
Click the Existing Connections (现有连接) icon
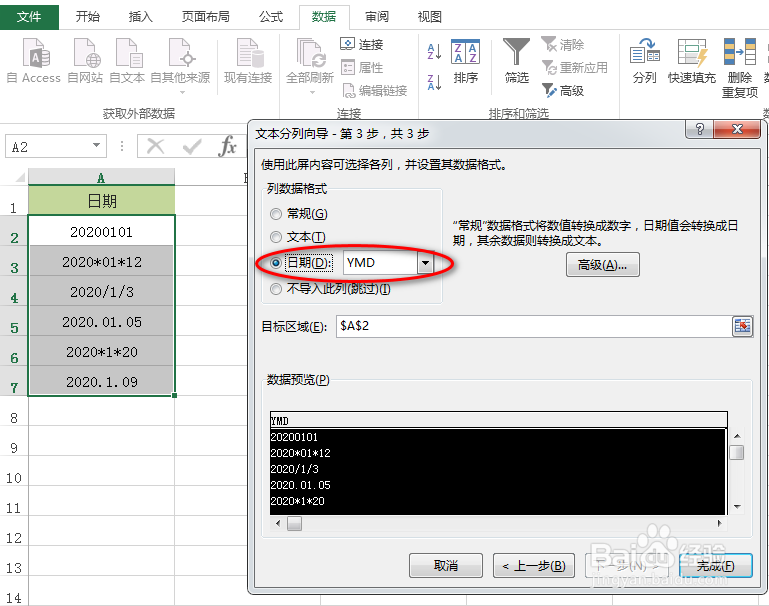(248, 61)
